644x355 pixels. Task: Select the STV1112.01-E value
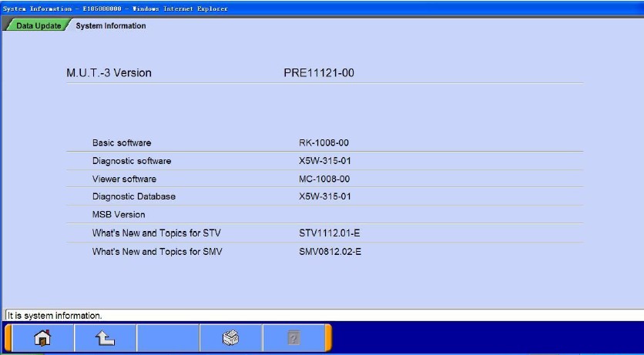pos(330,232)
